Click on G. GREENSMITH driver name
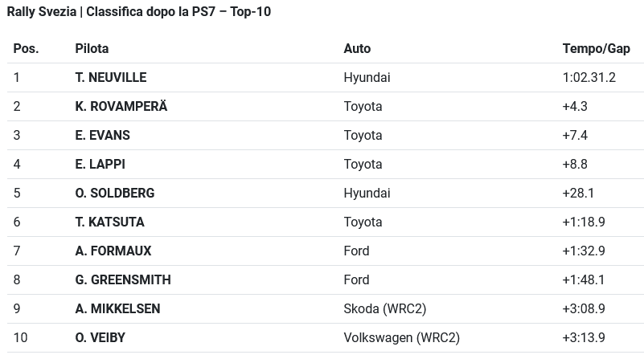Image resolution: width=644 pixels, height=363 pixels. click(123, 280)
